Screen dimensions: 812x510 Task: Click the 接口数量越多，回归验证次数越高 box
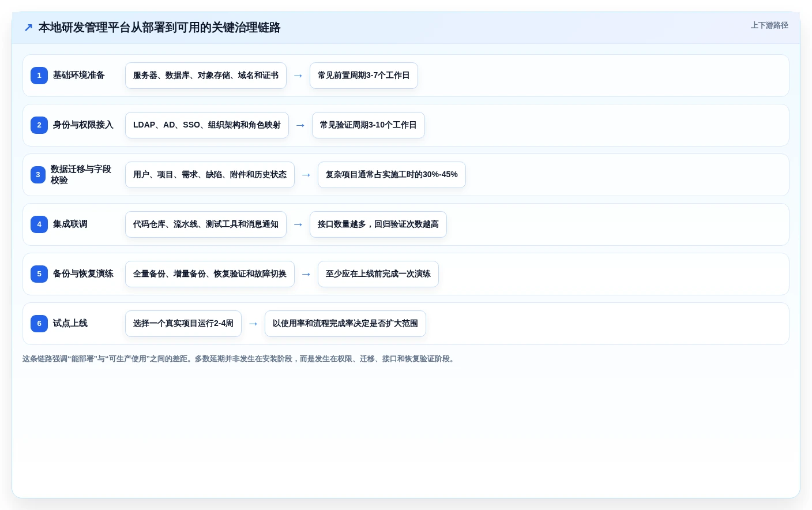(378, 224)
